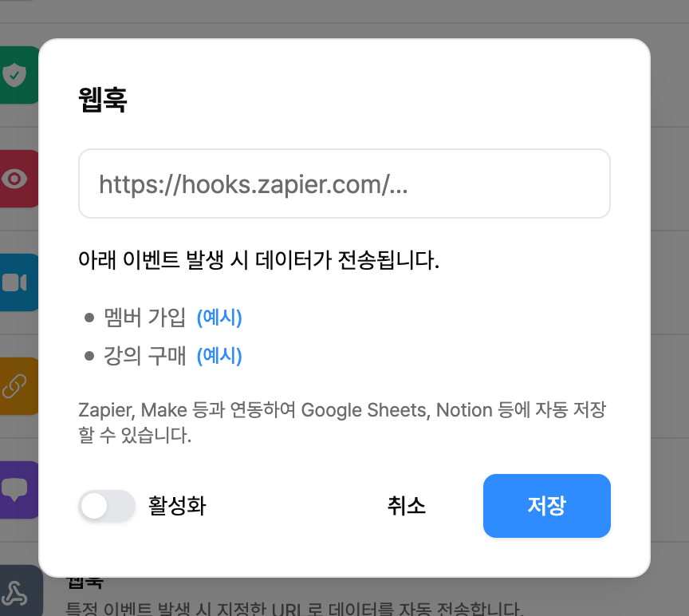This screenshot has height=616, width=689.
Task: Open the 예시 link beside 멤버 가입
Action: coord(219,318)
